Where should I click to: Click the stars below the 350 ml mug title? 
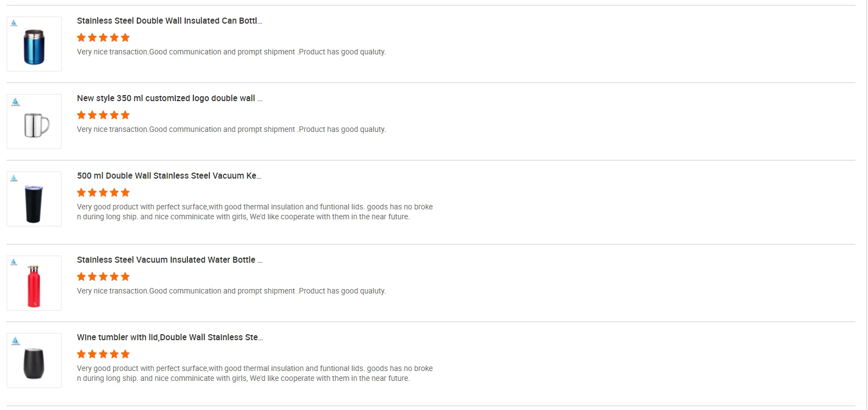[103, 115]
